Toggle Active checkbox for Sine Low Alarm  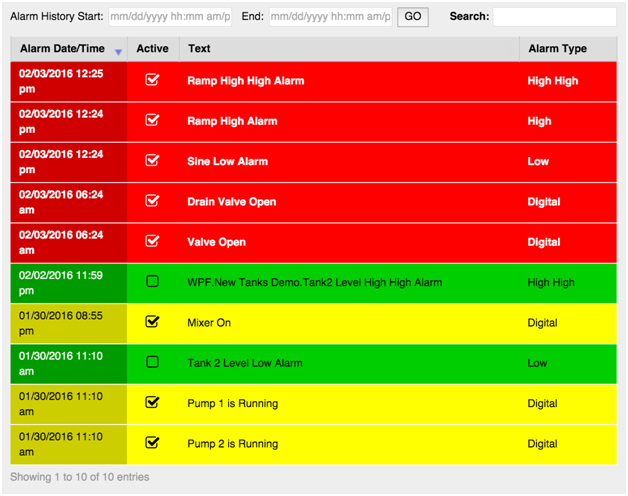[x=152, y=160]
